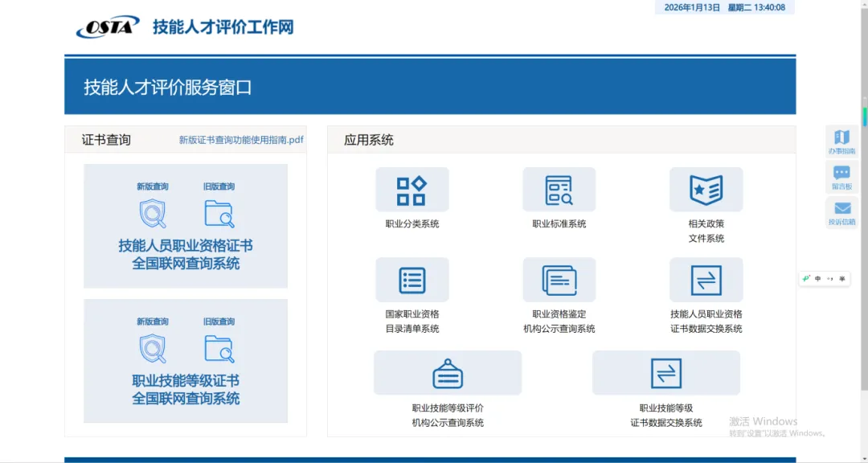Open the 职业资格鉴定机构公示查询系统 icon
Image resolution: width=868 pixels, height=463 pixels.
(x=559, y=280)
